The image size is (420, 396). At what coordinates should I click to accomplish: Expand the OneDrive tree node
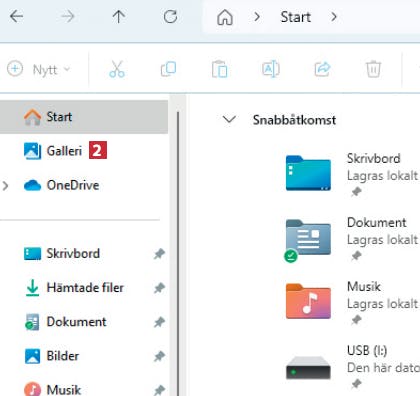[x=5, y=186]
